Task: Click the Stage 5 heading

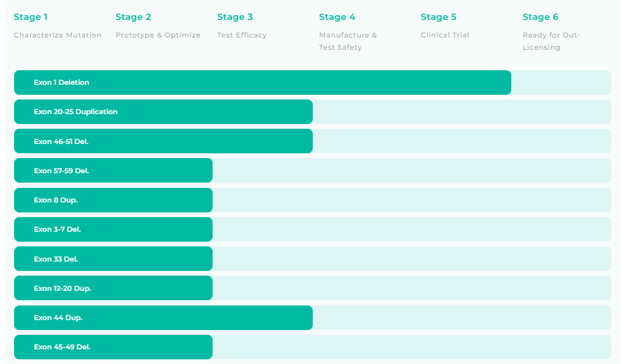Action: (x=438, y=17)
